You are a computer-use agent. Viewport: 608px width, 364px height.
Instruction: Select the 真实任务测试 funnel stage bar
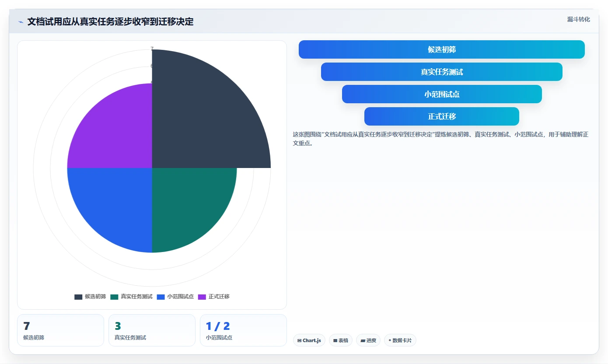coord(442,72)
